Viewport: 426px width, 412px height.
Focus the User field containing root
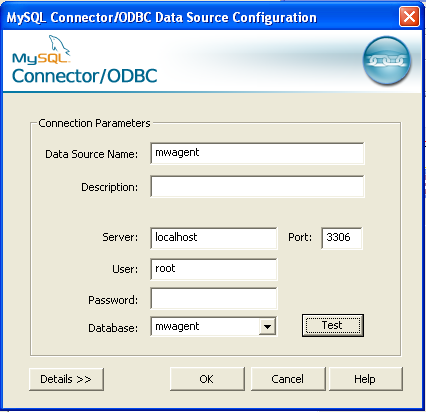pos(214,269)
